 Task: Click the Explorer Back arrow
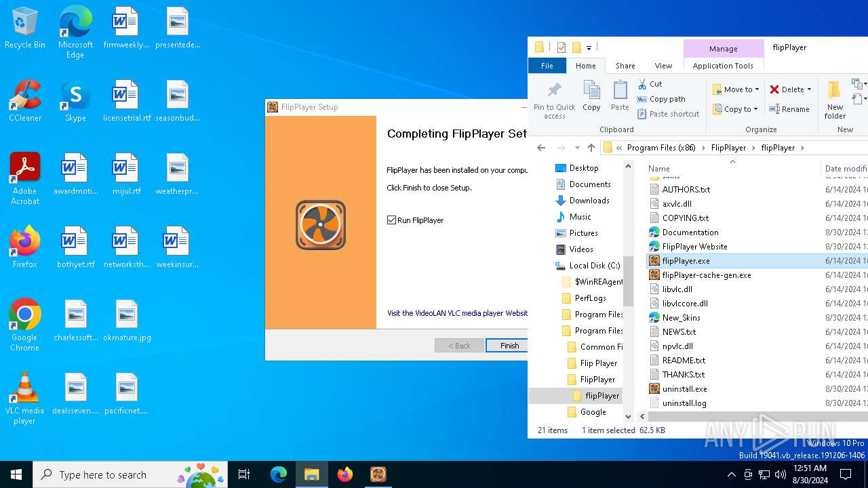[x=541, y=148]
